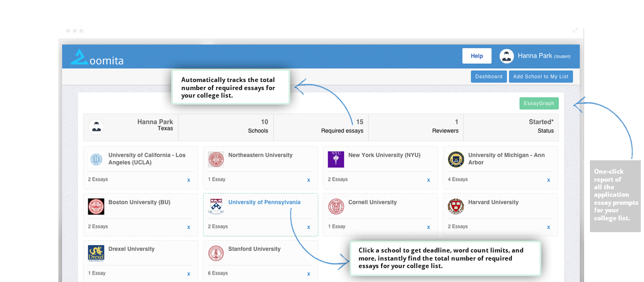Open Stanford University school link
Image resolution: width=644 pixels, height=282 pixels.
point(254,249)
